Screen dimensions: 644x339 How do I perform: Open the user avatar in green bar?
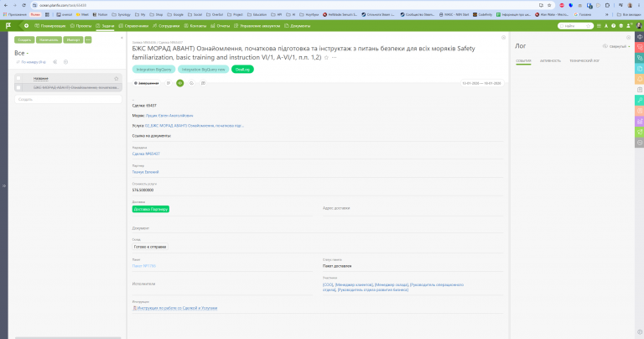tap(639, 25)
